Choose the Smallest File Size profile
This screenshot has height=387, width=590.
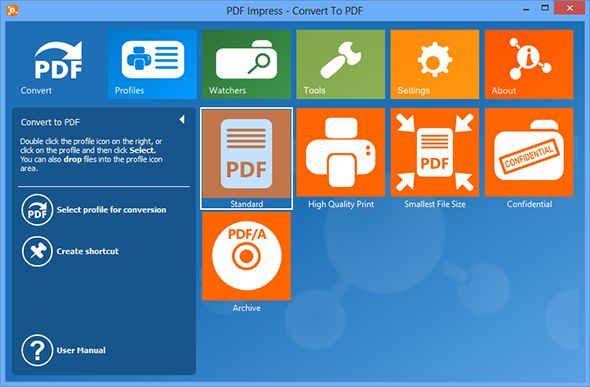point(435,158)
